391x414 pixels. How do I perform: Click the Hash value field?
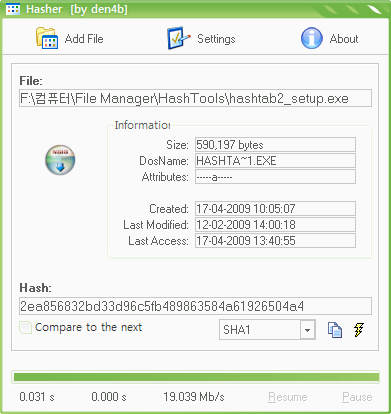[195, 306]
